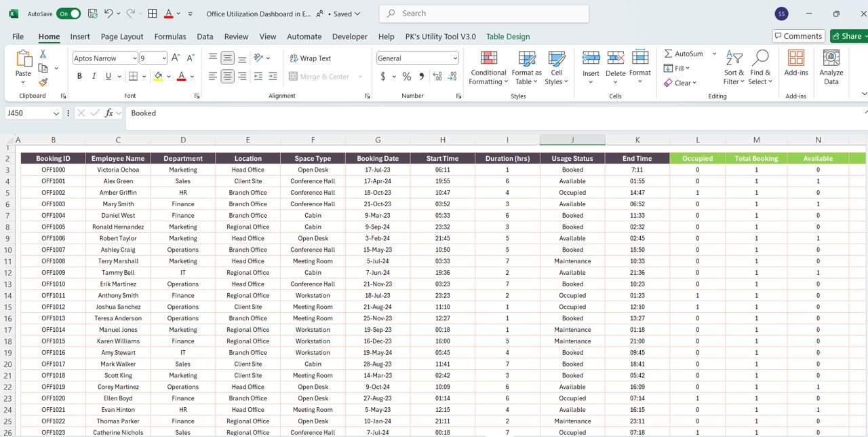Decrease indent icon
This screenshot has width=868, height=437.
[x=258, y=77]
